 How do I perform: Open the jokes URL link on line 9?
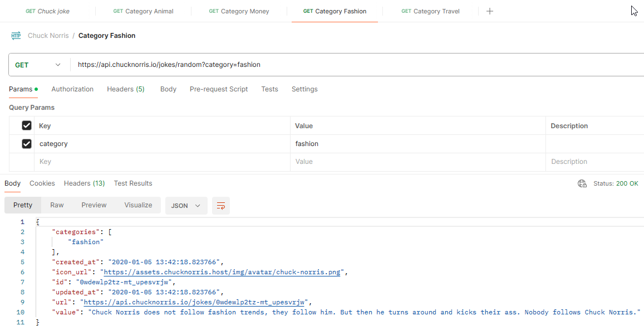coord(194,302)
